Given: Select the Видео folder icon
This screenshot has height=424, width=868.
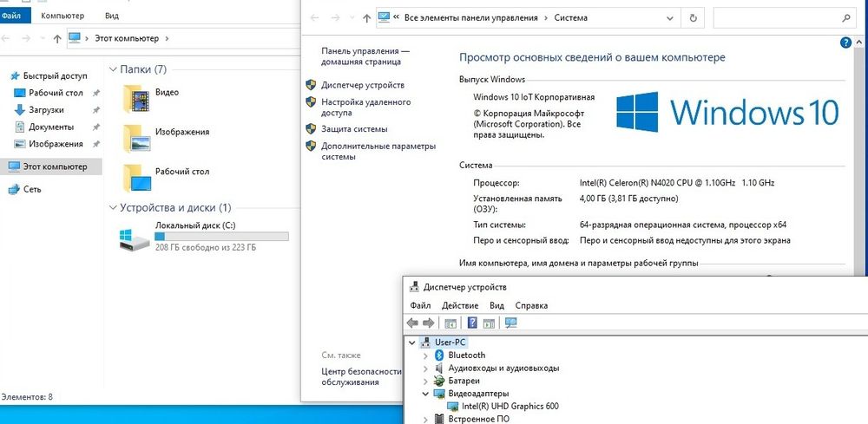Looking at the screenshot, I should click(x=136, y=99).
